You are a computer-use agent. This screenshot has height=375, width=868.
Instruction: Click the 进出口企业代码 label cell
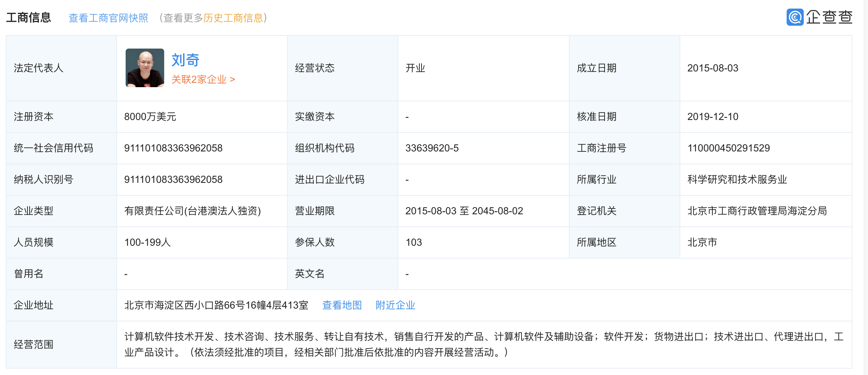coord(343,180)
